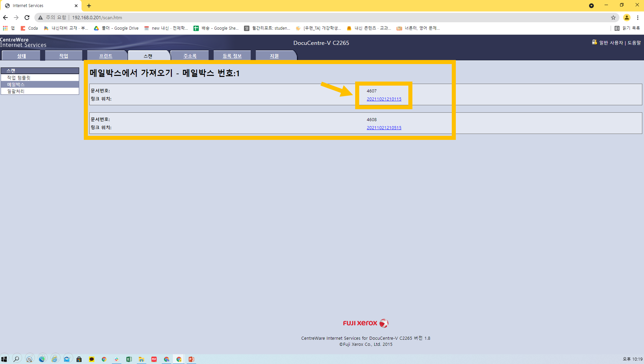Open Microsoft Edge from the taskbar
Screen dimensions: 644x364
42,359
